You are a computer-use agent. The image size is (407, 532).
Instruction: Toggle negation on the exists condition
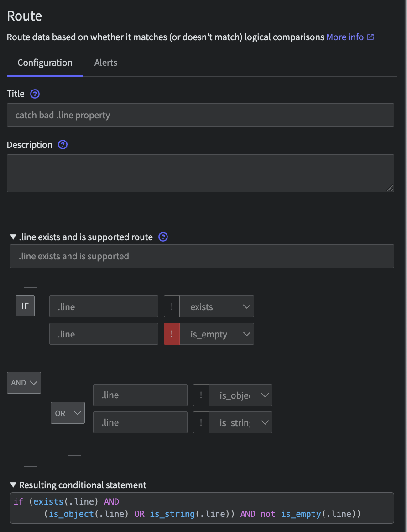[x=172, y=306]
